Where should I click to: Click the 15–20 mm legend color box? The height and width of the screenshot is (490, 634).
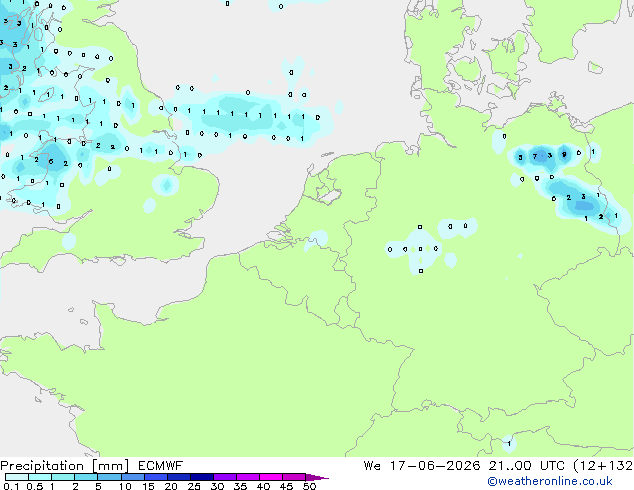click(155, 477)
